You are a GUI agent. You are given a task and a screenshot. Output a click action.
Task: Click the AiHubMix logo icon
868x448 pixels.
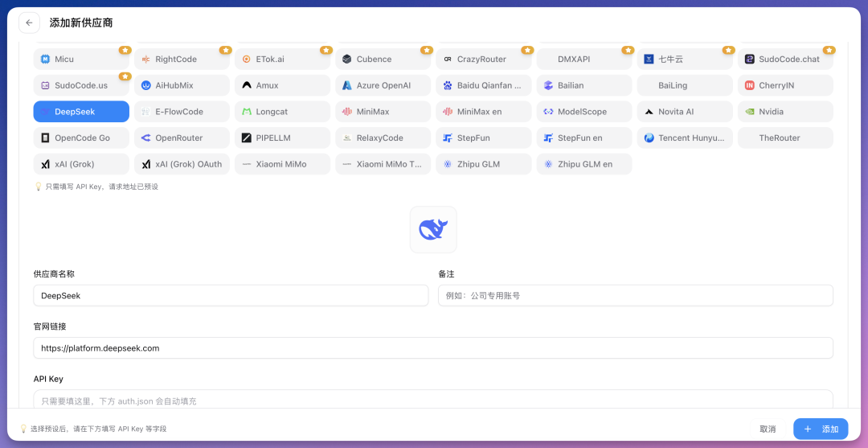tap(145, 85)
